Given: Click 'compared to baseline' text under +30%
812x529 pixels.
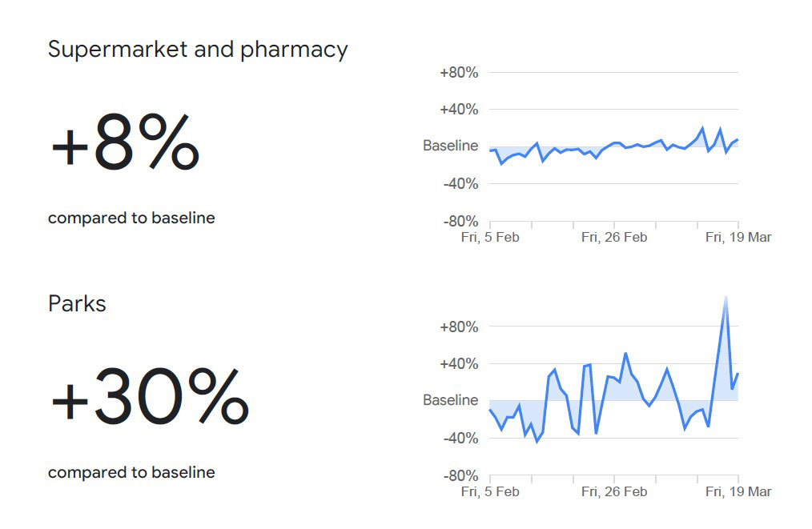Looking at the screenshot, I should click(131, 472).
